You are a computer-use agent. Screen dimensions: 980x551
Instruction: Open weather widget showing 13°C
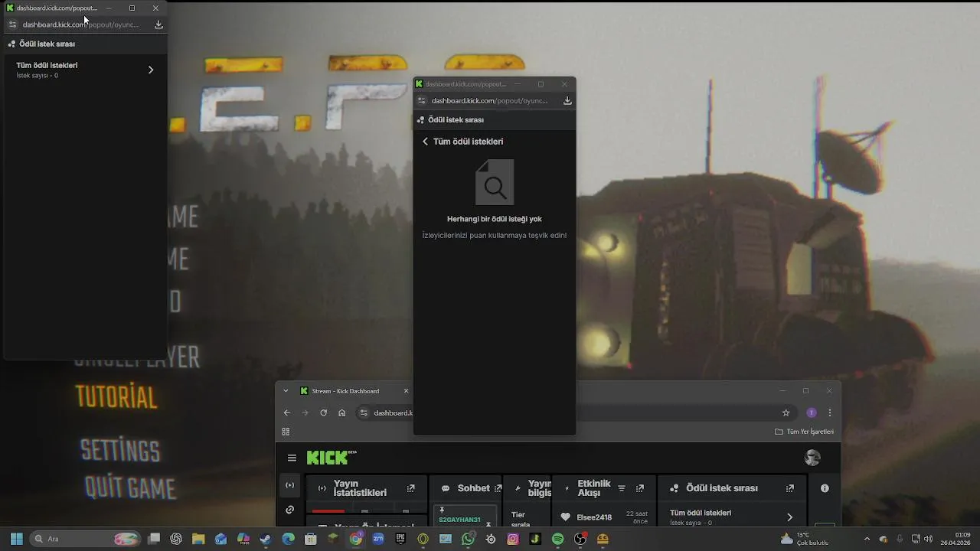pos(804,539)
